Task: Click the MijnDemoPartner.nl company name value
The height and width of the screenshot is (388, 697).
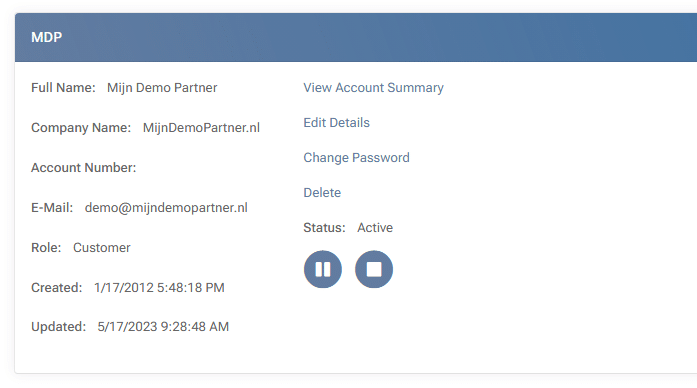Action: (201, 128)
